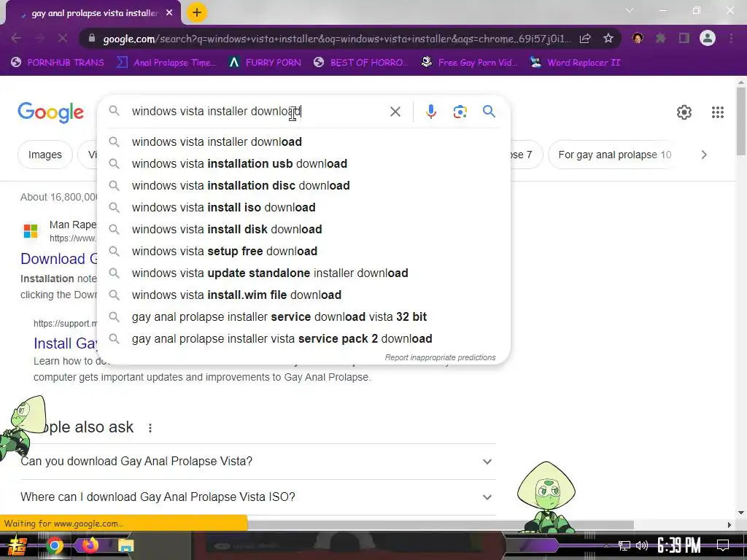Open the BEST OF HORRO... bookmark
747x560 pixels.
(x=361, y=63)
